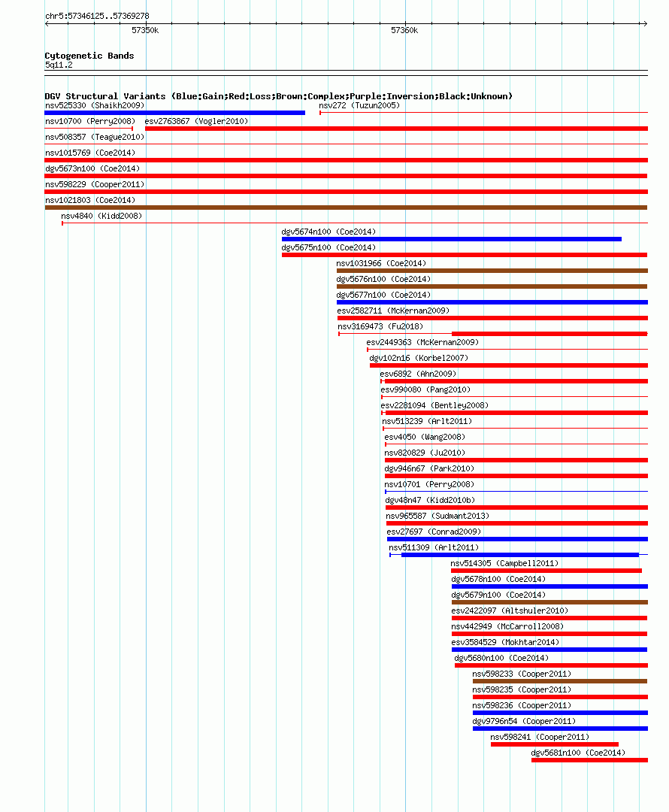Select dgv5674n100 (Coe2014) label
The height and width of the screenshot is (812, 669).
click(x=328, y=232)
